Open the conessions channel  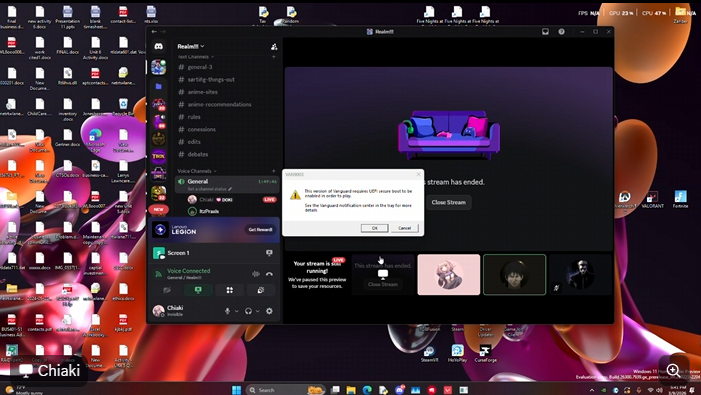(227, 129)
